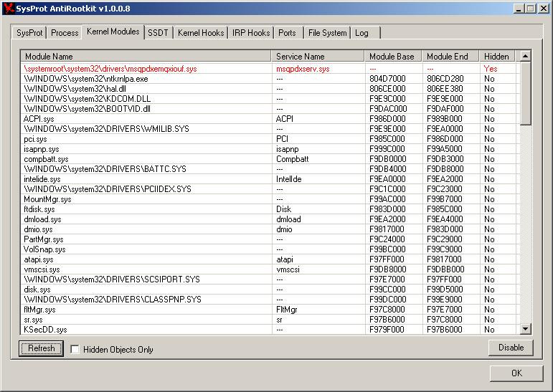Select the KSecDD.sys module row
This screenshot has width=553, height=392.
click(270, 330)
